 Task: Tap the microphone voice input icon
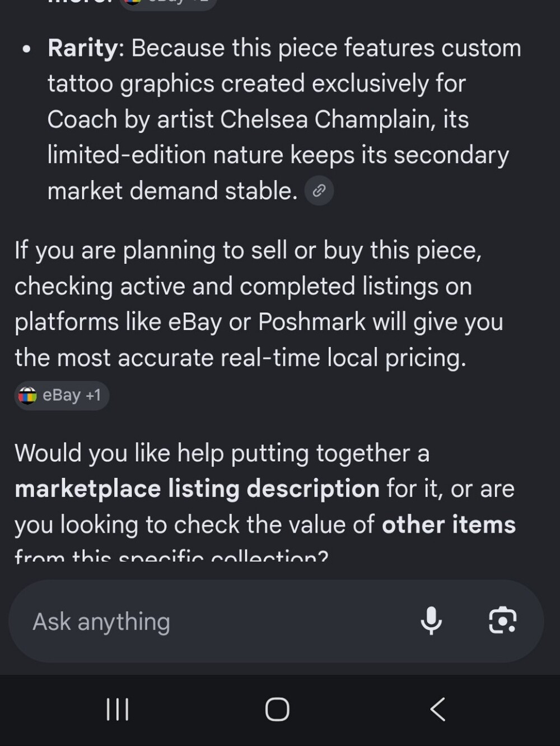tap(431, 620)
